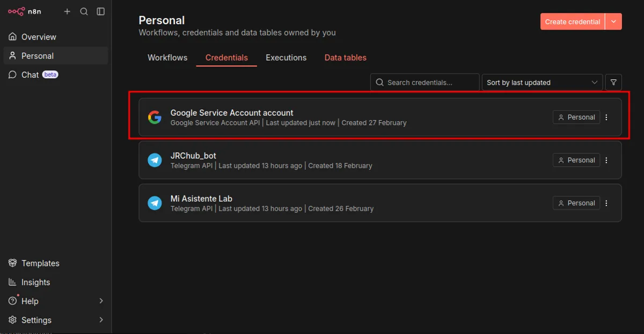Switch to the Workflows tab

click(x=167, y=57)
